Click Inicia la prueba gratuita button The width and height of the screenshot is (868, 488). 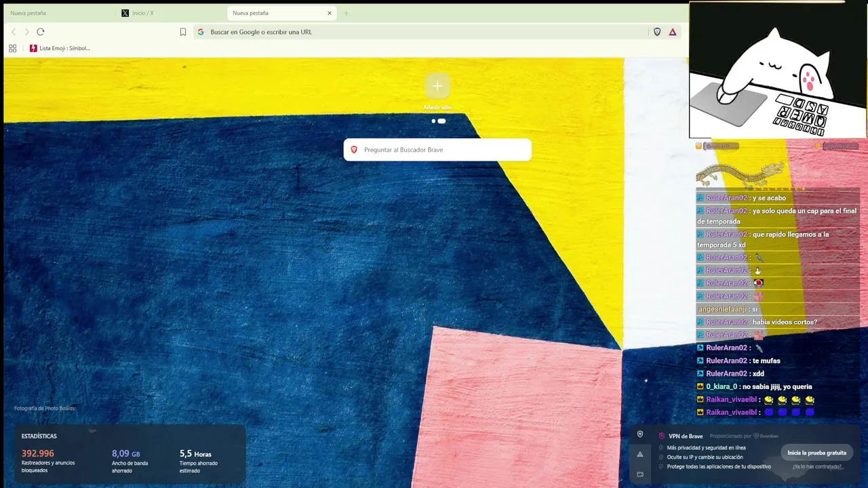(817, 453)
